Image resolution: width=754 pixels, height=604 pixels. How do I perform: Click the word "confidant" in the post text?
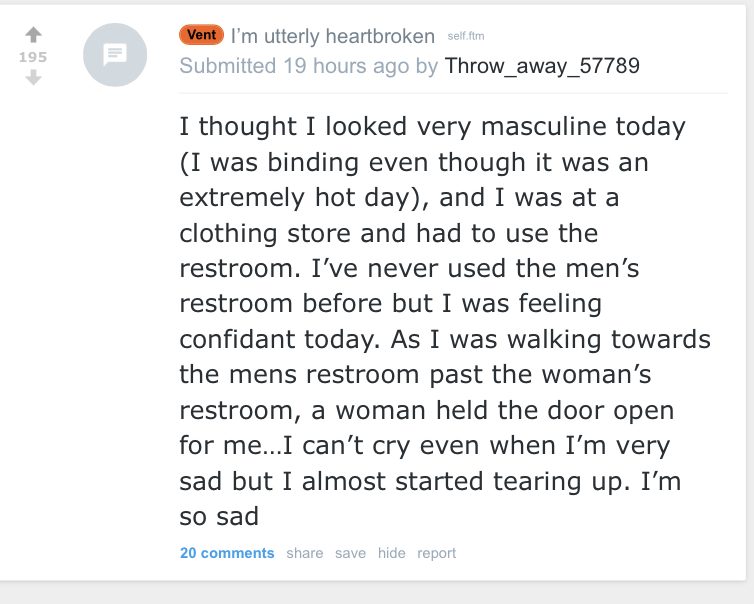click(237, 339)
